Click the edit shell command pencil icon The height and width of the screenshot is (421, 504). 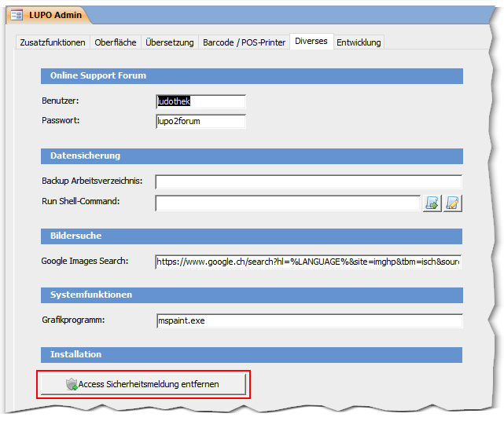[453, 203]
